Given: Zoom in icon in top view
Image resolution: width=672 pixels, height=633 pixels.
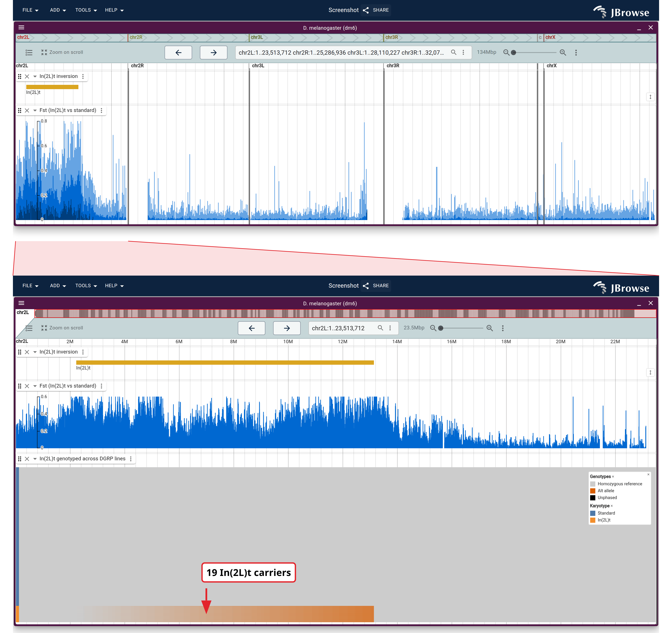Looking at the screenshot, I should (563, 52).
